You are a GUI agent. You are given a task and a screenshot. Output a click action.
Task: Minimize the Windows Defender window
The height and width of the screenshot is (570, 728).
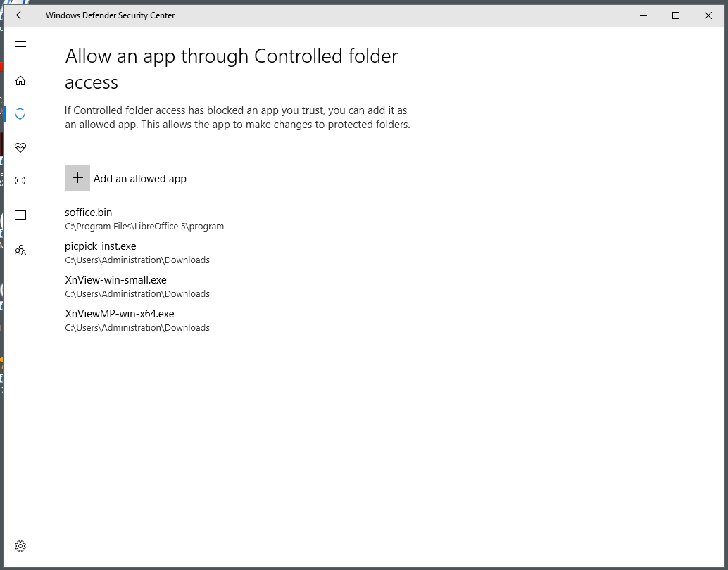pos(643,15)
